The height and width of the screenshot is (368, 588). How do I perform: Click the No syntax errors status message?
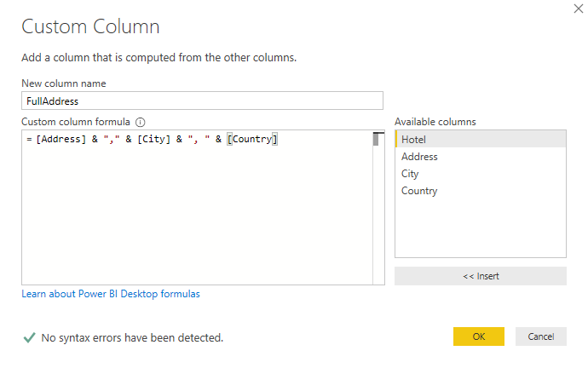(133, 337)
